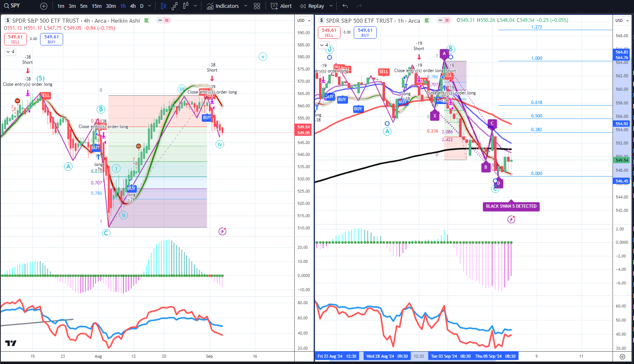Create an Alert

pyautogui.click(x=281, y=6)
